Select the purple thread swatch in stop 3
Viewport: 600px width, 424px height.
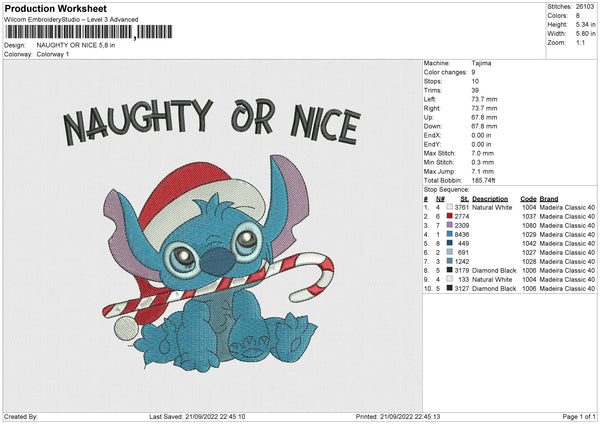(x=449, y=225)
